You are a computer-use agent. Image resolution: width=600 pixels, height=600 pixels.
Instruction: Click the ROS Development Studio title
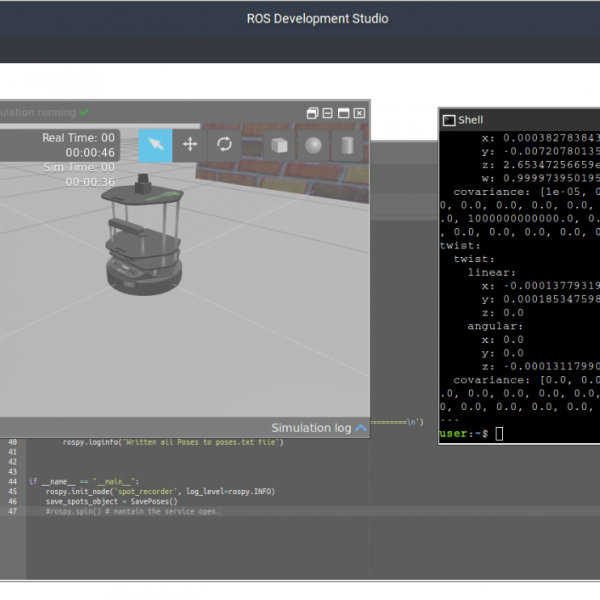tap(317, 19)
